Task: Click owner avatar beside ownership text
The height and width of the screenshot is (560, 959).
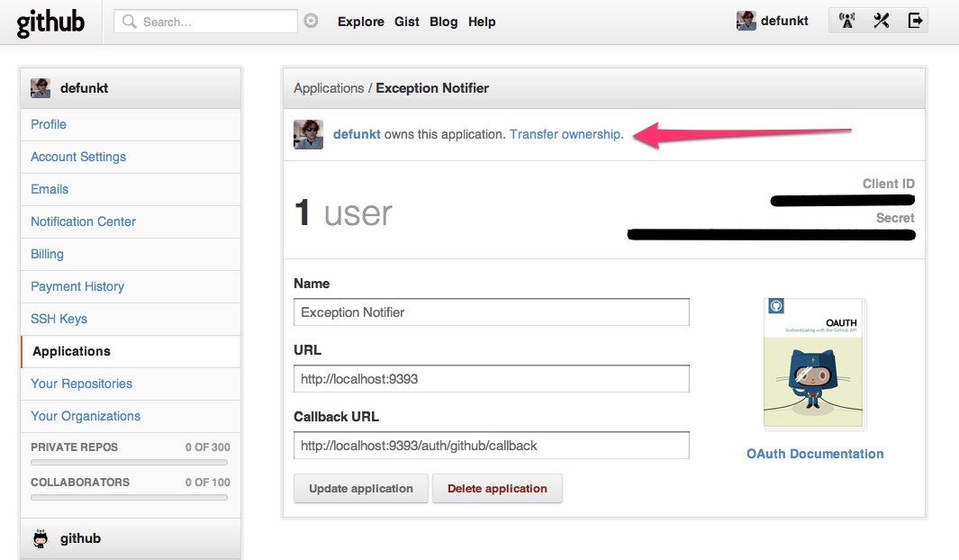Action: click(x=308, y=134)
